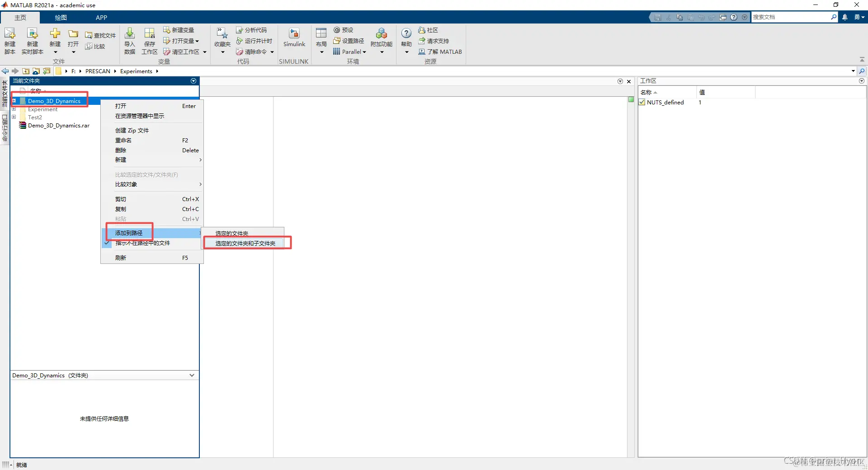Click the up-one-level folder icon
868x470 pixels.
coord(26,71)
